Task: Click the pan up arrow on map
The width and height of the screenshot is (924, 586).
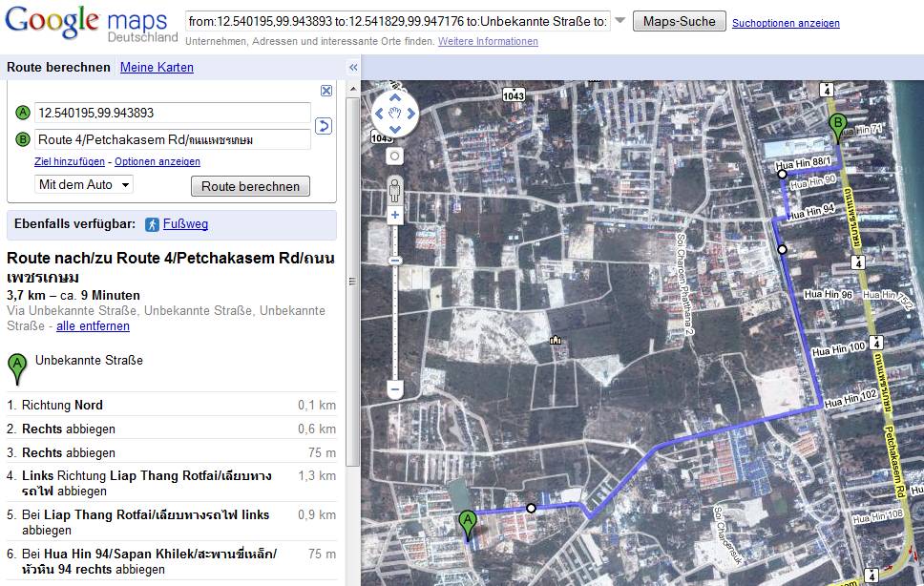Action: [x=394, y=99]
